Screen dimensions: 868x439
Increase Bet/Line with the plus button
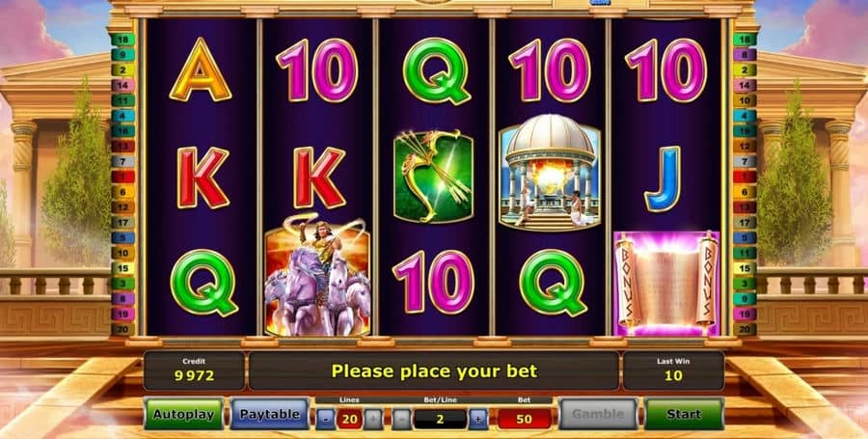pos(478,419)
